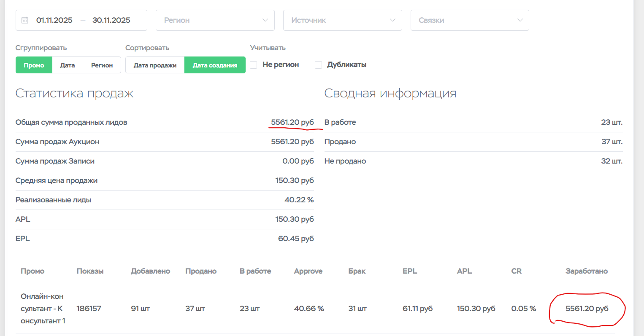Viewport: 644px width, 336px height.
Task: Open the calendar icon in the date range field
Action: (25, 20)
